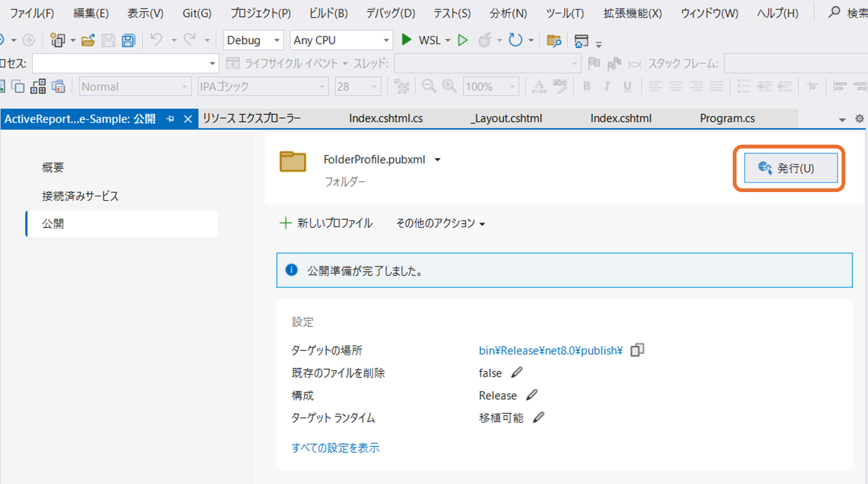Toggle italic I formatting
The width and height of the screenshot is (868, 484).
(607, 86)
